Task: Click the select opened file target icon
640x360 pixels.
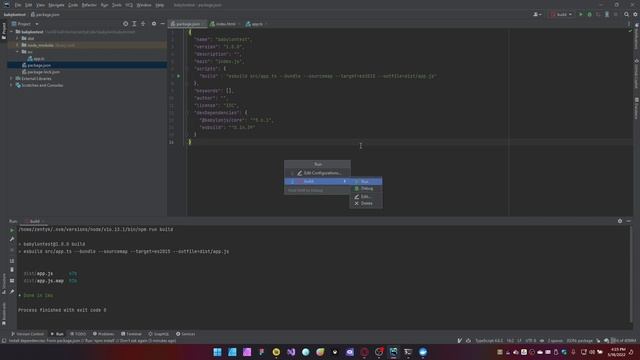Action: (125, 24)
